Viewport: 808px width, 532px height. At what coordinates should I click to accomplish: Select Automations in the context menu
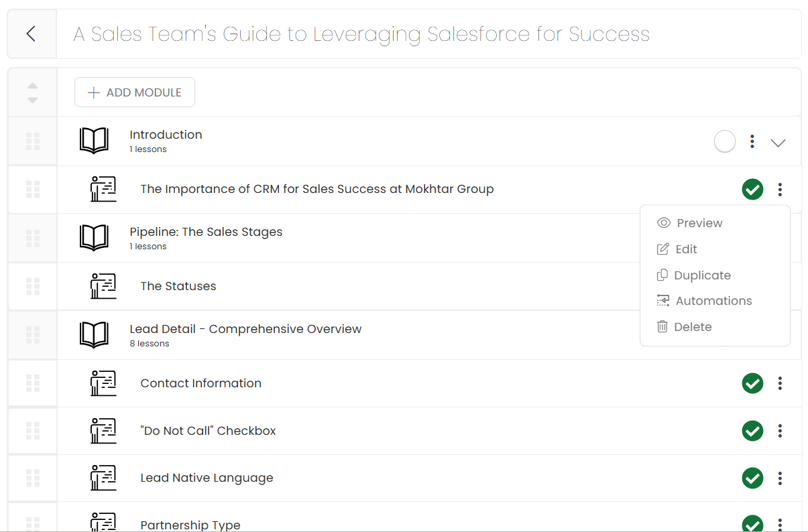(x=713, y=301)
